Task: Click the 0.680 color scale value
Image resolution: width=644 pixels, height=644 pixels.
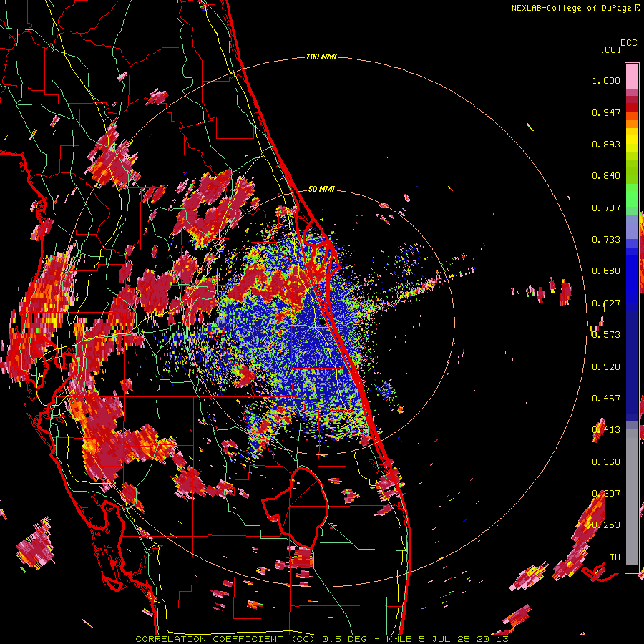Action: pos(606,271)
